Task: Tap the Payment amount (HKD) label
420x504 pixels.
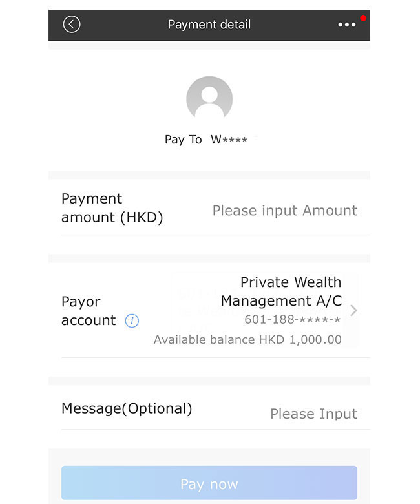Action: click(x=112, y=208)
